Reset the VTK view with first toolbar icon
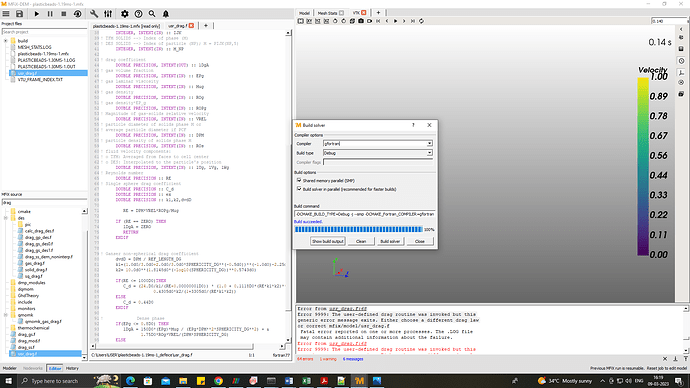690x388 pixels. (x=301, y=21)
